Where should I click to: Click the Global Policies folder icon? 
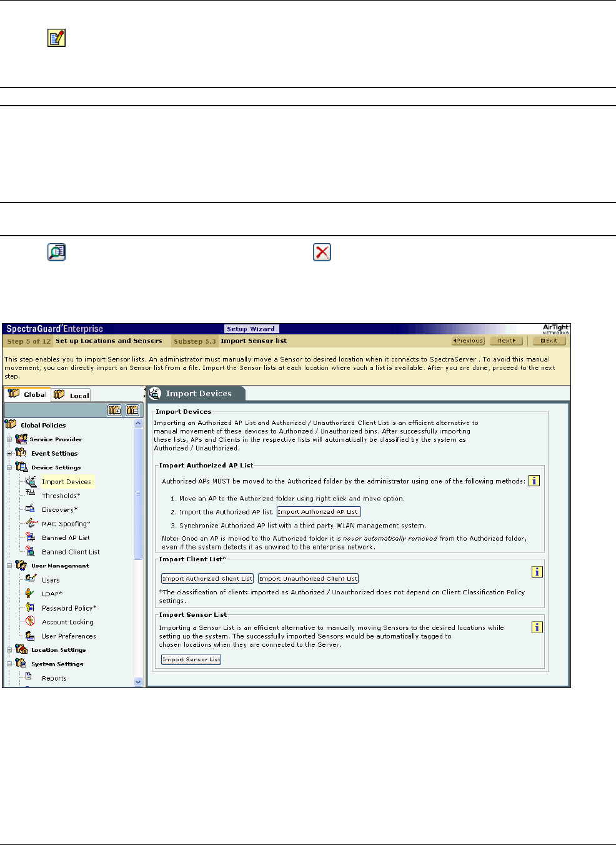tap(11, 424)
